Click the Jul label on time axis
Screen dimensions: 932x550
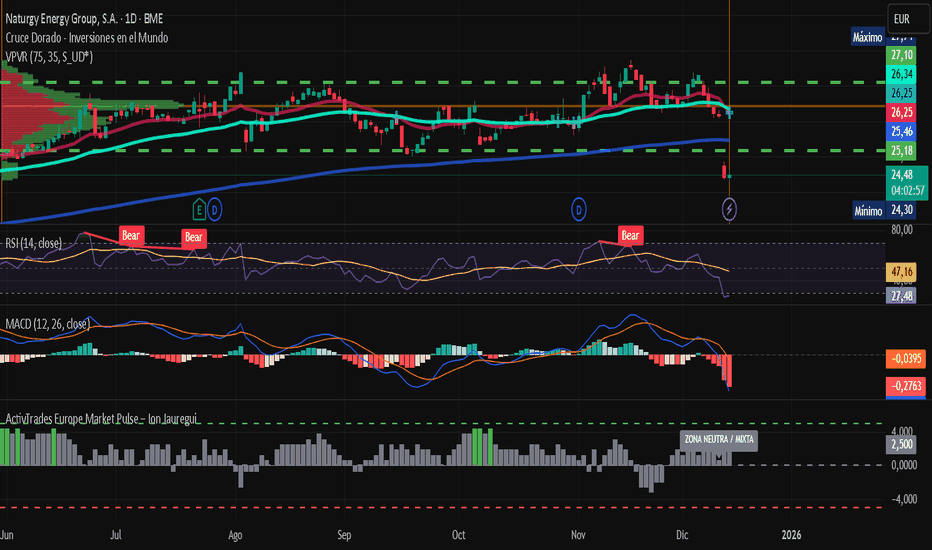tap(115, 535)
